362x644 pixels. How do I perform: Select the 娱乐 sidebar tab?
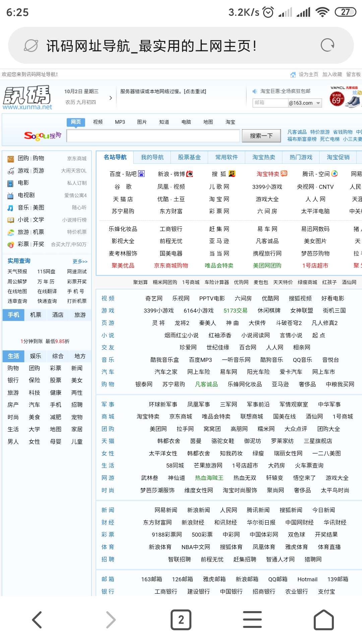tap(36, 356)
